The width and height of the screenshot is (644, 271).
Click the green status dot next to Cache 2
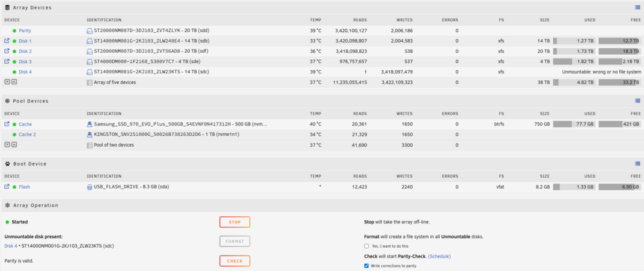(14, 135)
